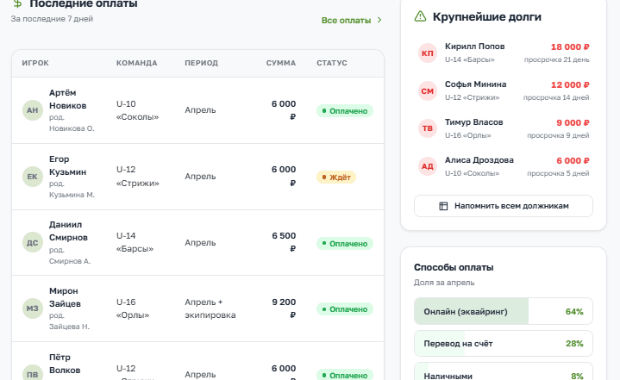Click ИГРОК column header
Screen dimensions: 620x380
[35, 63]
